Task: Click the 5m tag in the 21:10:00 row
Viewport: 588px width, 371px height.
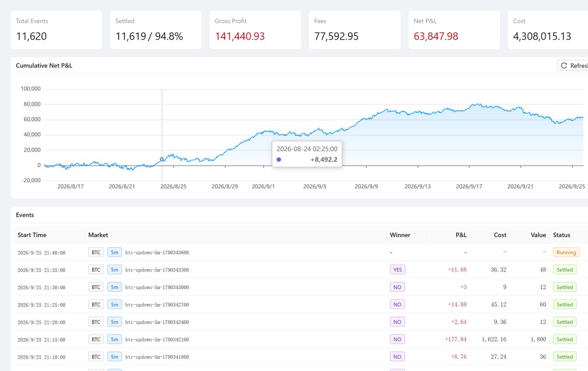Action: (x=115, y=357)
